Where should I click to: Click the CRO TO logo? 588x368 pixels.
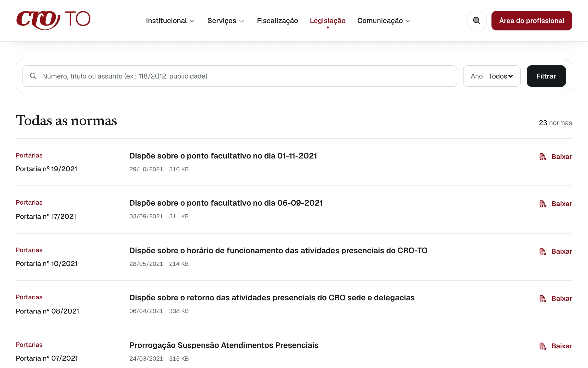(53, 20)
